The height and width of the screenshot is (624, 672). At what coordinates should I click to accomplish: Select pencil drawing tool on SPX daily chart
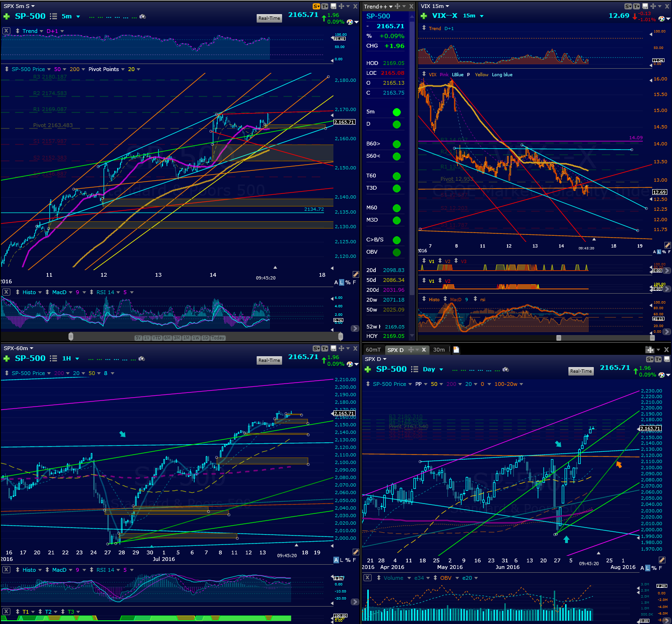(662, 560)
